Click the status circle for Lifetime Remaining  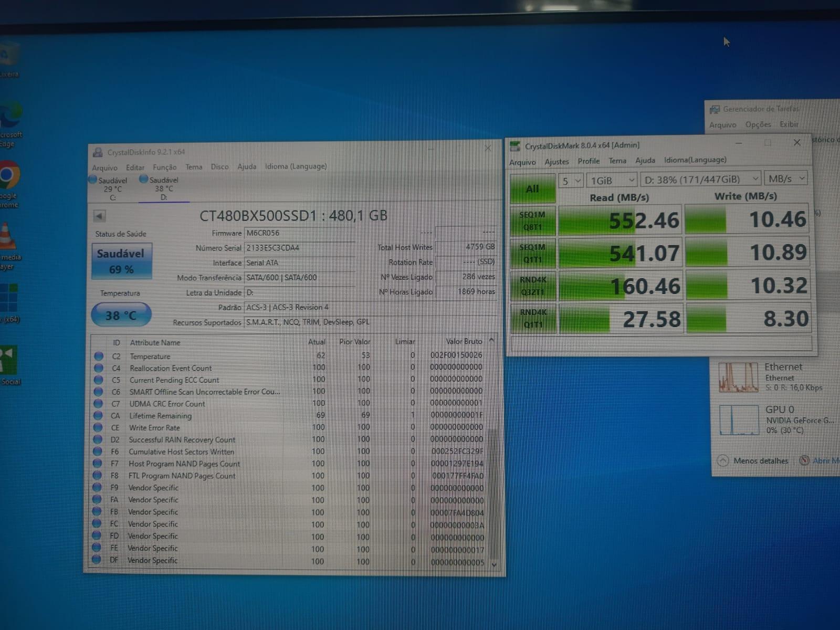98,416
